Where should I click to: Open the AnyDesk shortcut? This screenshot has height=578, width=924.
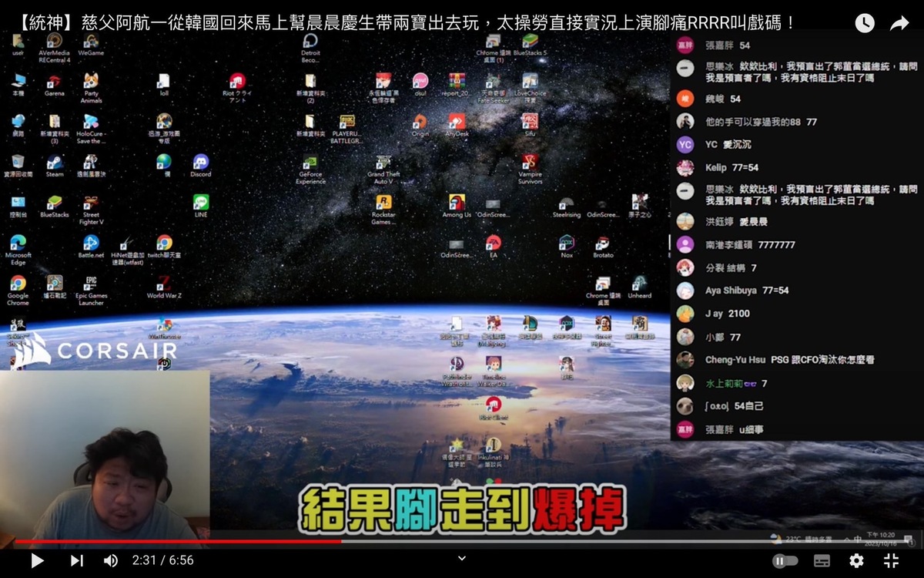(457, 125)
